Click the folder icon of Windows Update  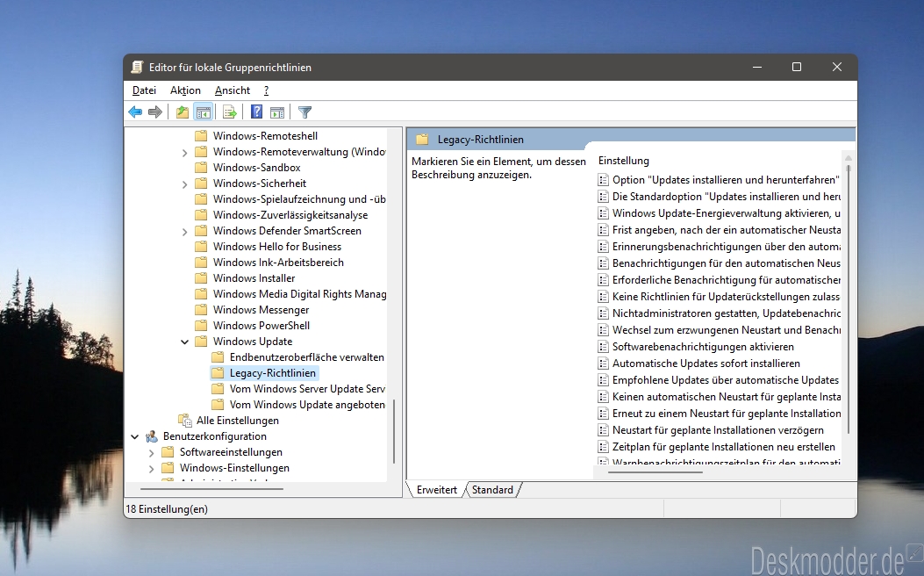pyautogui.click(x=201, y=342)
